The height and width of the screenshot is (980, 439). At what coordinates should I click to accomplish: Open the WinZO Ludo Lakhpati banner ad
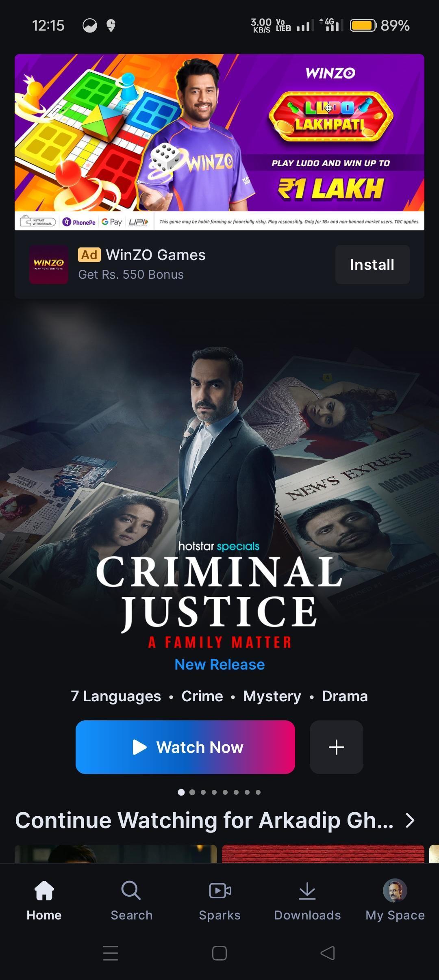pos(219,142)
